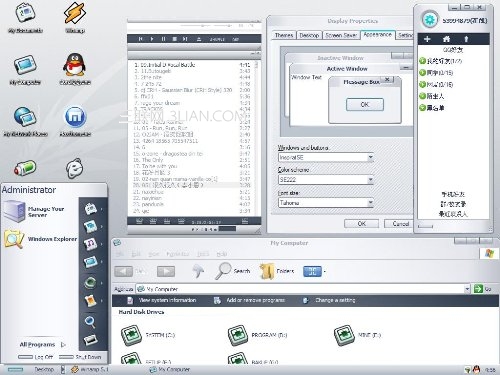This screenshot has width=500, height=375.
Task: Click the plus icon in QQ panel
Action: tap(427, 39)
